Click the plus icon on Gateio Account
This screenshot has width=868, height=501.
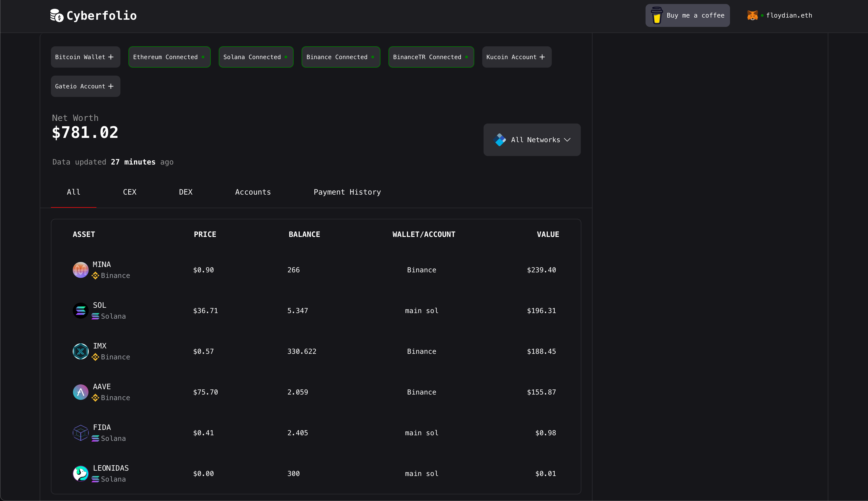[111, 86]
